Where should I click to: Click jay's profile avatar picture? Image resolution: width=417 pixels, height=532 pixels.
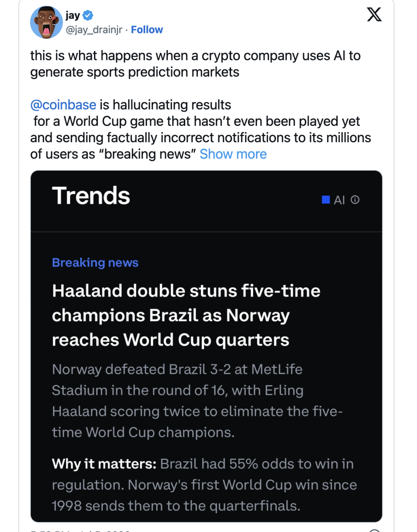pos(47,22)
